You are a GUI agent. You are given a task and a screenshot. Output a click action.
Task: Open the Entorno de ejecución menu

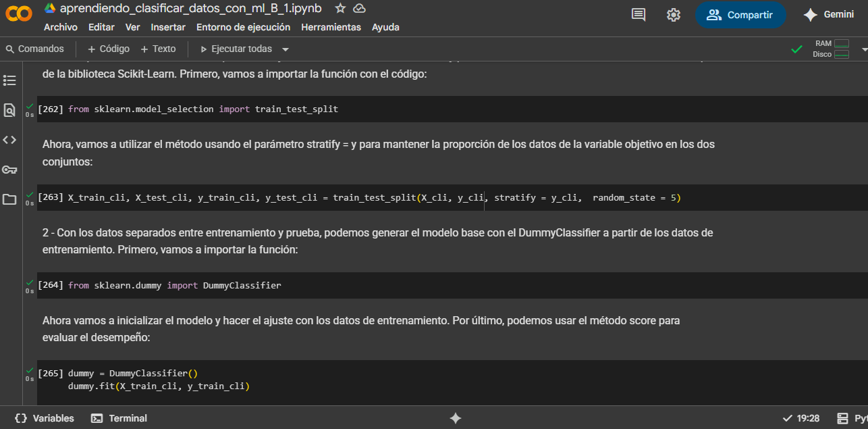point(243,27)
